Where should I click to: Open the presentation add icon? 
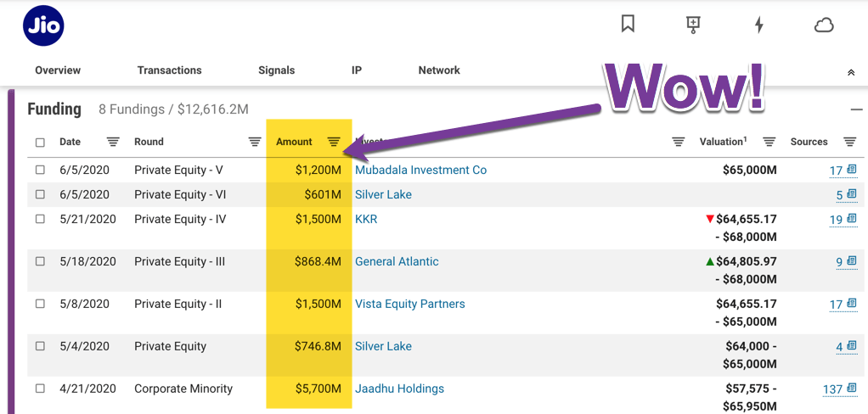693,25
